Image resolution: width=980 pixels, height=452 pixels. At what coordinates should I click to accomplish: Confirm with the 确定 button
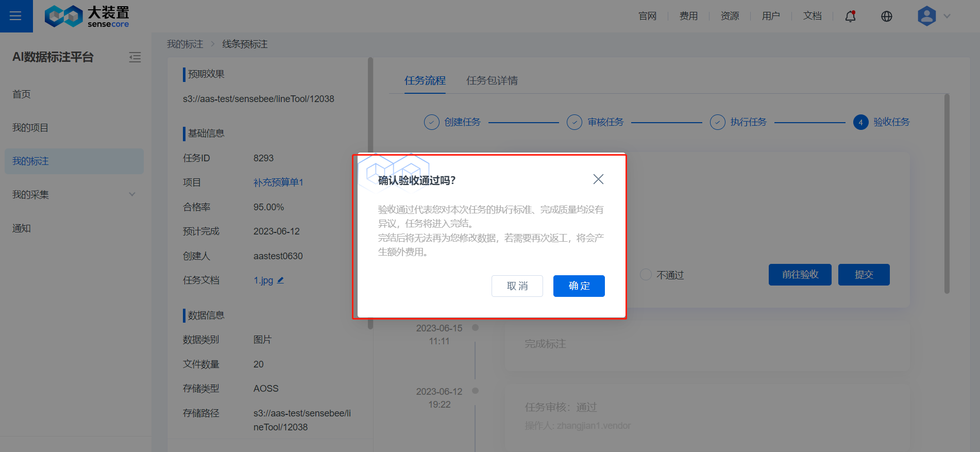pyautogui.click(x=579, y=286)
